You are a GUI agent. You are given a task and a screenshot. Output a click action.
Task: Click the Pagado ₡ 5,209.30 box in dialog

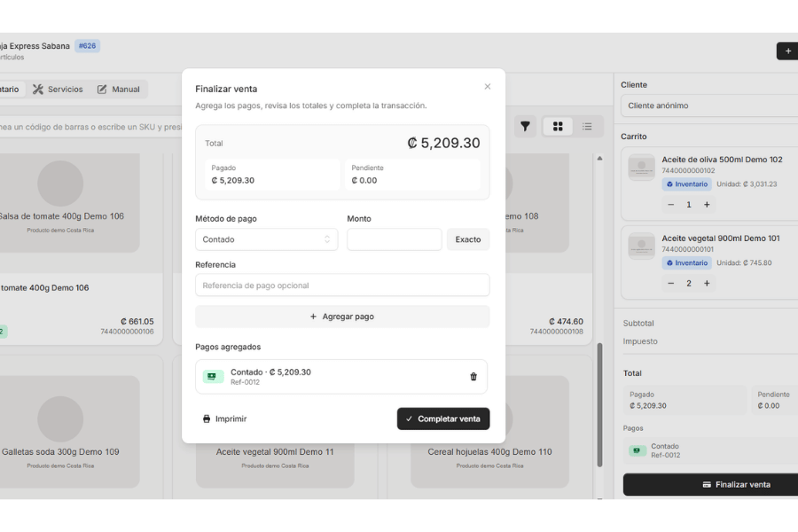pos(272,175)
